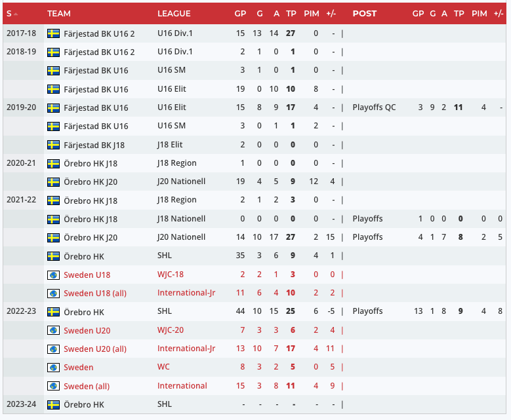This screenshot has height=420, width=511.
Task: Open the SHL league link for 2021-22
Action: click(165, 256)
